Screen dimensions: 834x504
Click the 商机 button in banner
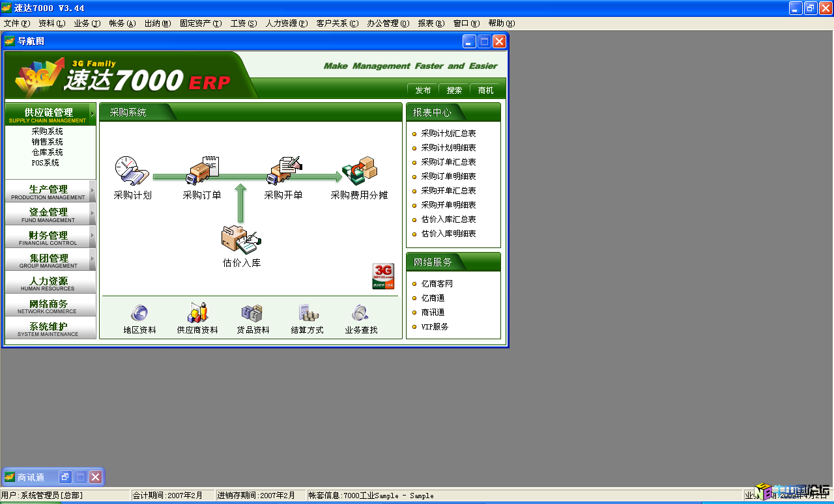(x=485, y=91)
